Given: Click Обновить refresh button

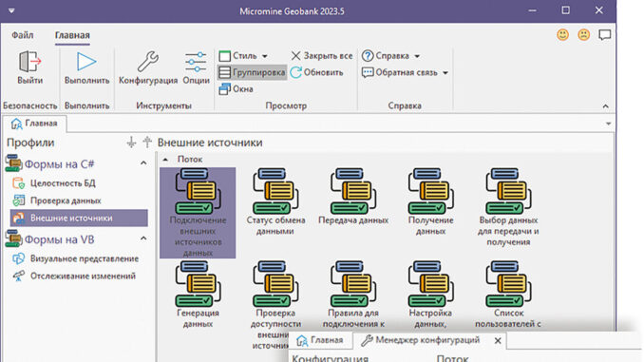Looking at the screenshot, I should [316, 73].
